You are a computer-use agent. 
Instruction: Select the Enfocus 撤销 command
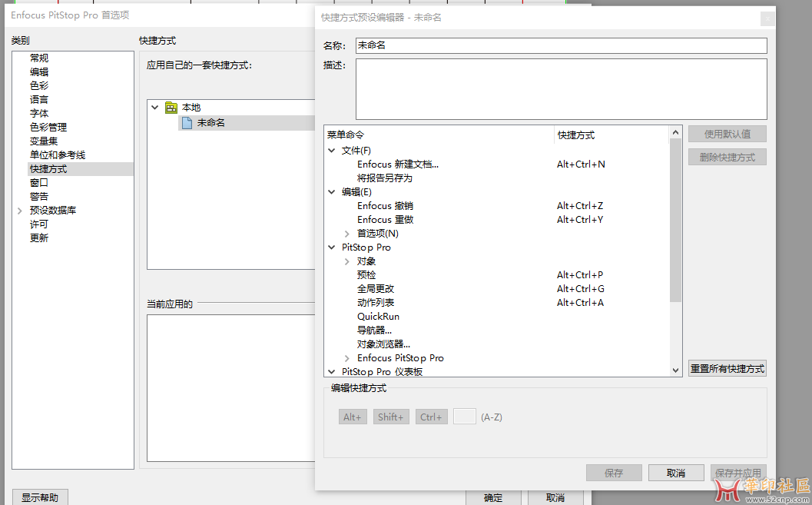point(386,206)
